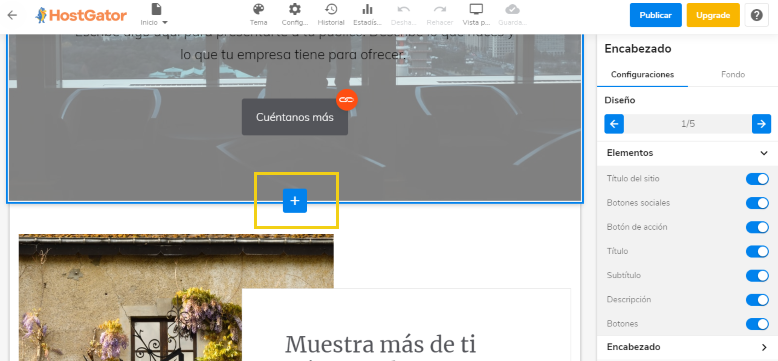Add a section with the blue plus button
The height and width of the screenshot is (361, 778).
[x=295, y=200]
